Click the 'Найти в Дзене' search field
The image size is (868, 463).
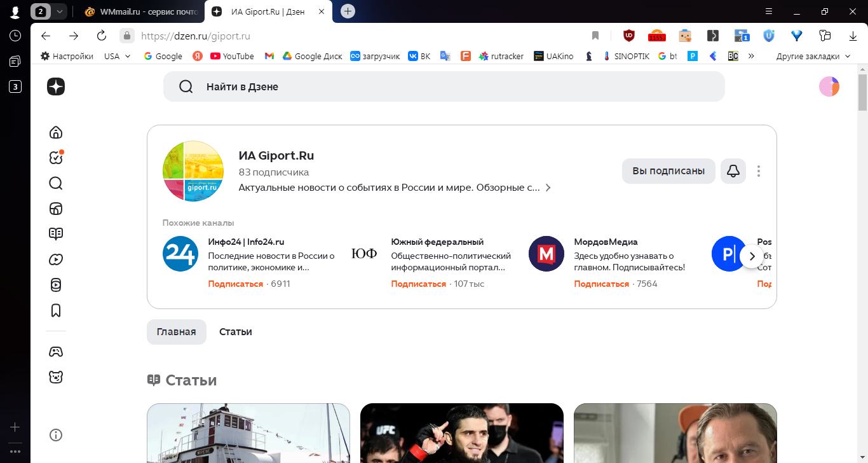coord(444,86)
